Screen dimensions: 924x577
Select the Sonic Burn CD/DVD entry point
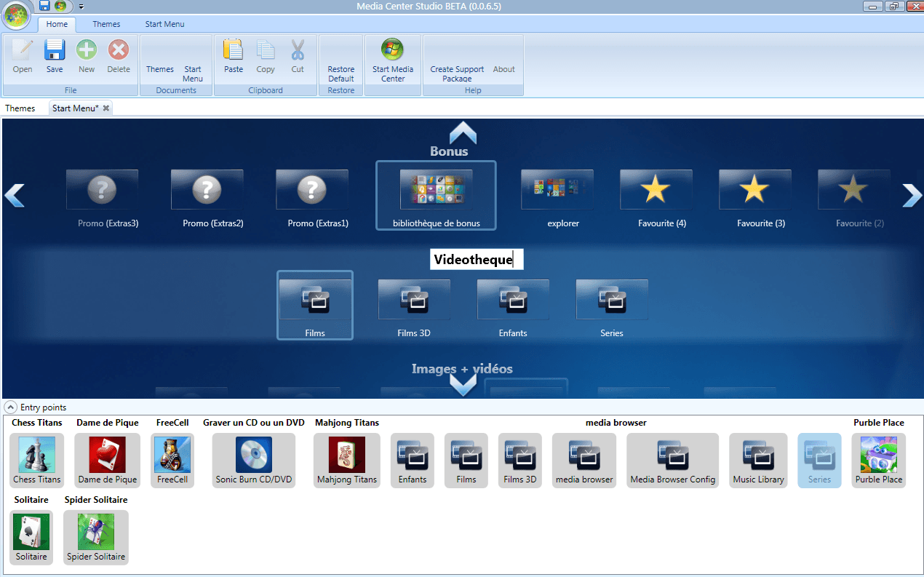point(254,461)
